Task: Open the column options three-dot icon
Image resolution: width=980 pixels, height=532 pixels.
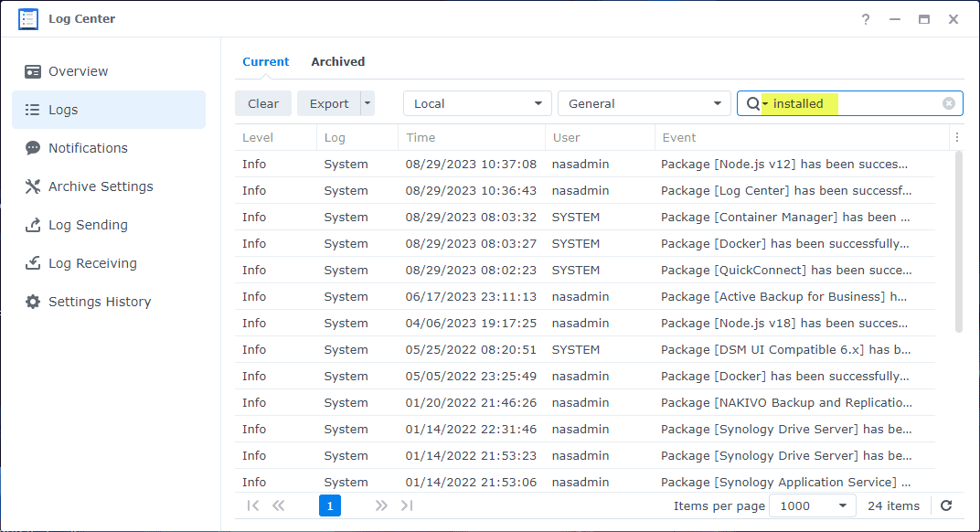Action: coord(956,138)
